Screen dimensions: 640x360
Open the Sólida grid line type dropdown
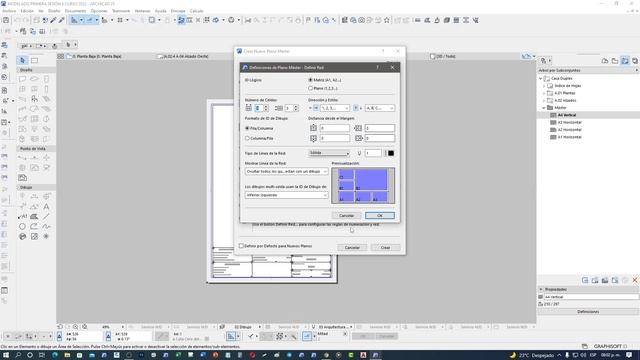329,153
